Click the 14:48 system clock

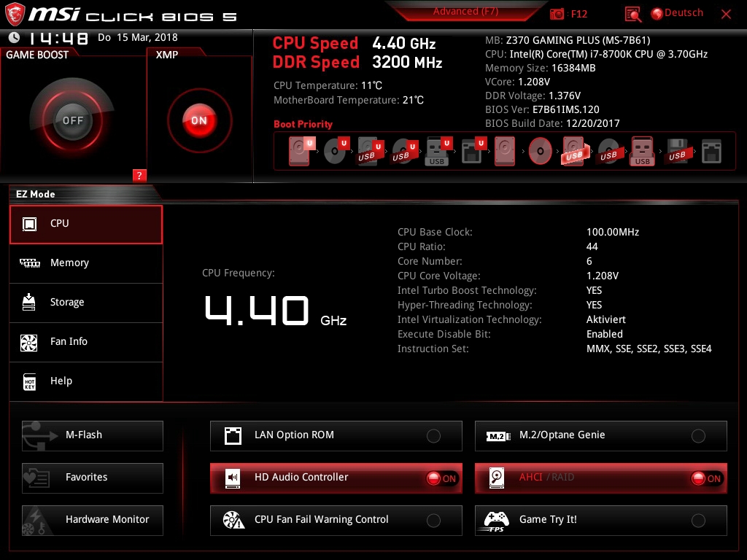click(x=58, y=38)
